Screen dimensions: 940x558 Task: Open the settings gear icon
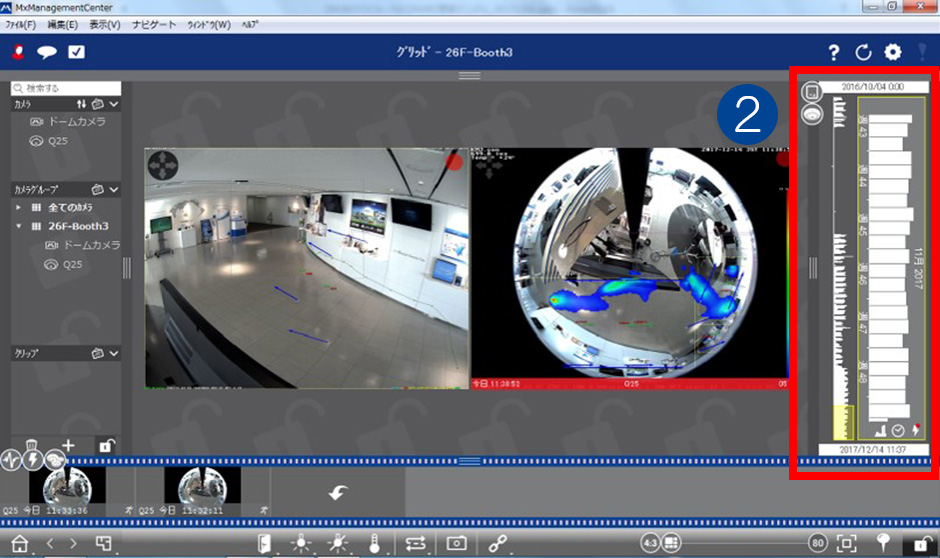tap(893, 52)
